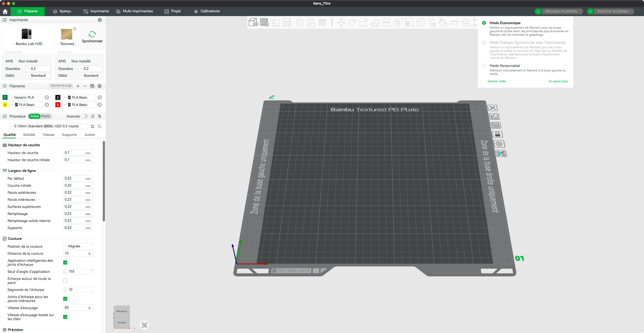Image resolution: width=644 pixels, height=333 pixels.
Task: Click the process settings list icon
Action: tap(92, 116)
